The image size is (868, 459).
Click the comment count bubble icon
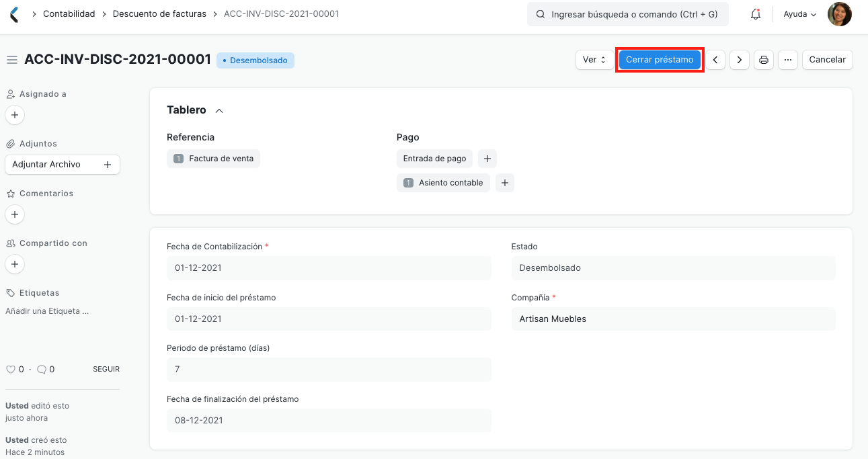[42, 369]
